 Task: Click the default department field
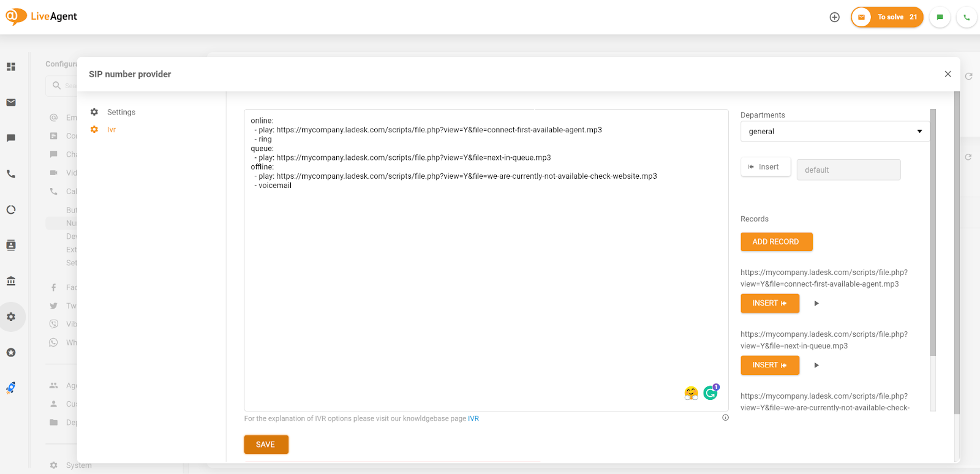(848, 170)
